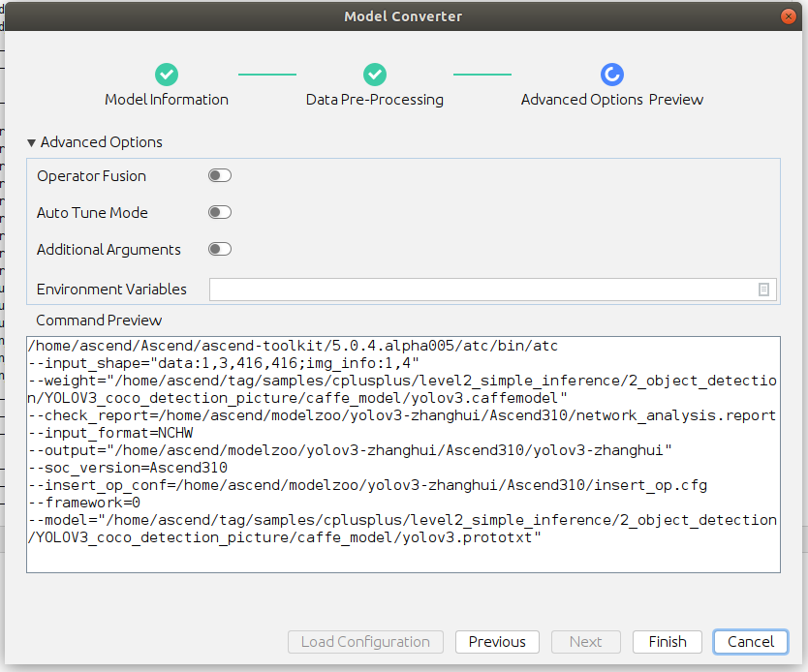
Task: Collapse the Advanced Options section
Action: tap(32, 142)
